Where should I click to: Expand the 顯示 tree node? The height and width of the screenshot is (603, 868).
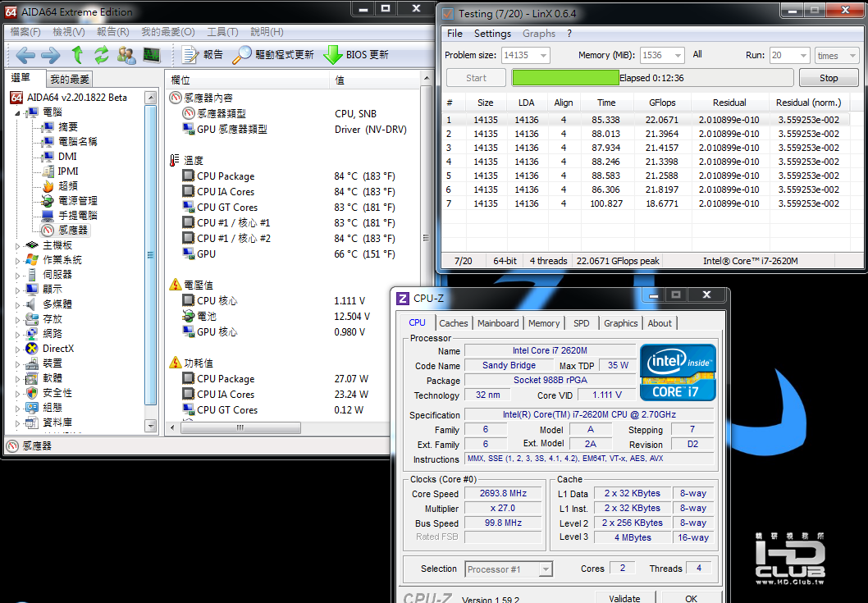(x=18, y=290)
